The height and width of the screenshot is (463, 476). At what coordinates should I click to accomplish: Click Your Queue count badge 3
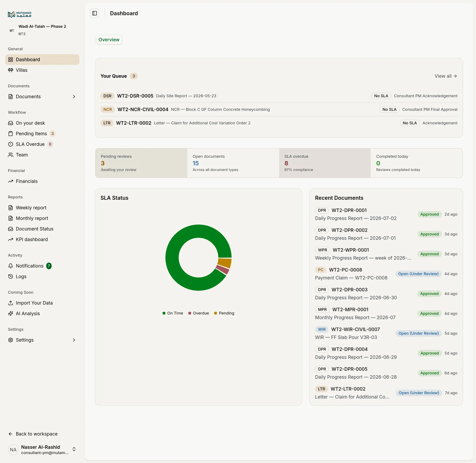pos(134,76)
